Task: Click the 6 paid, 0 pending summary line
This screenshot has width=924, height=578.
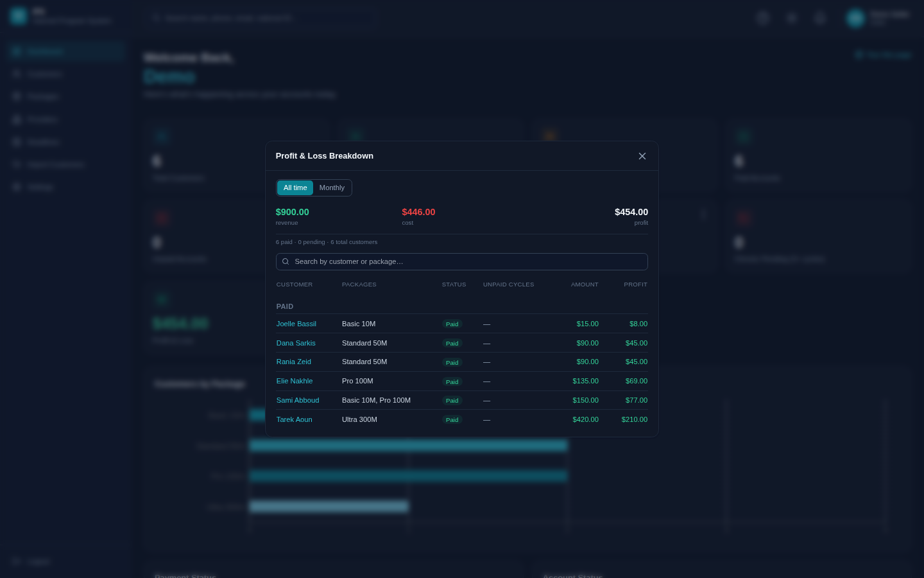Action: coord(327,242)
